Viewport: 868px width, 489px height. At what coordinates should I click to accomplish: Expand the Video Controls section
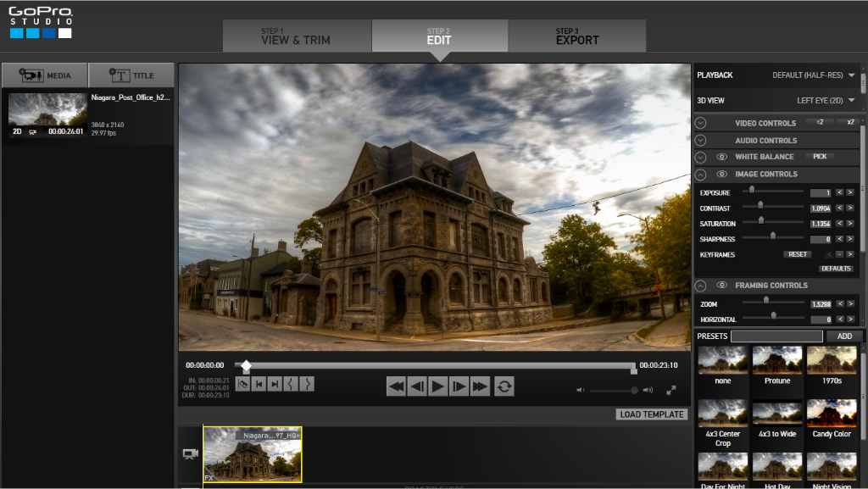[701, 123]
